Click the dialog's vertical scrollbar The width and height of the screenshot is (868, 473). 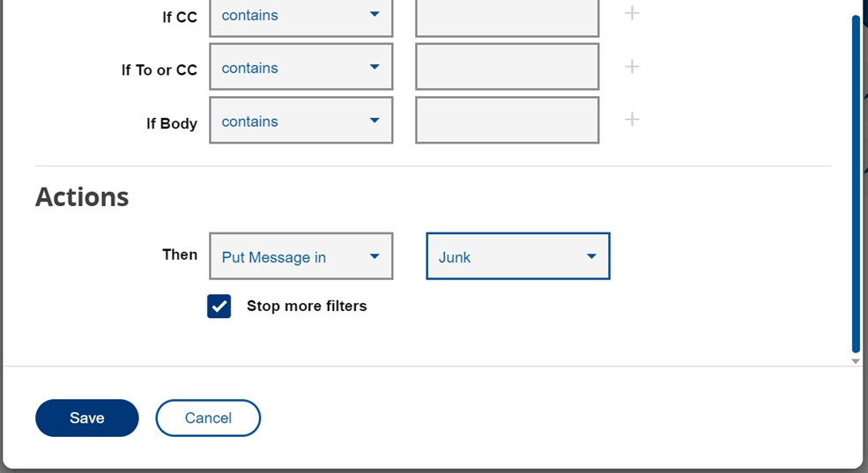[x=855, y=176]
